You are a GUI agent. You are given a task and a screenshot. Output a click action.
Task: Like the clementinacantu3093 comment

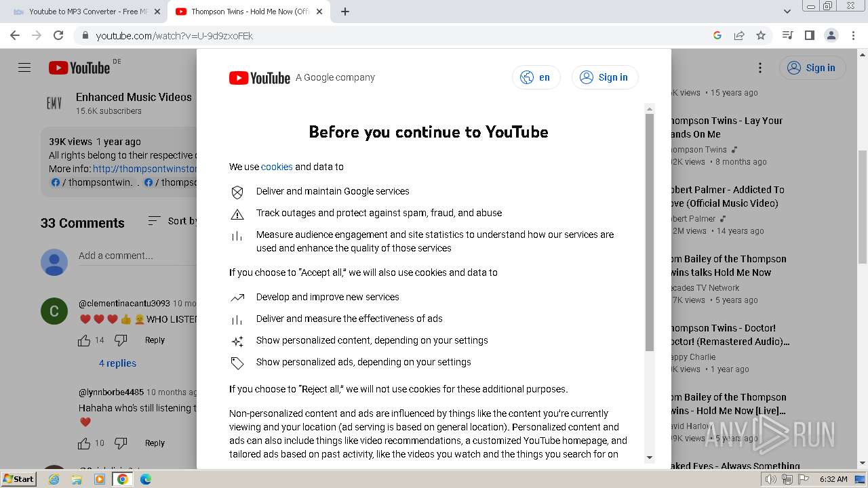coord(84,340)
